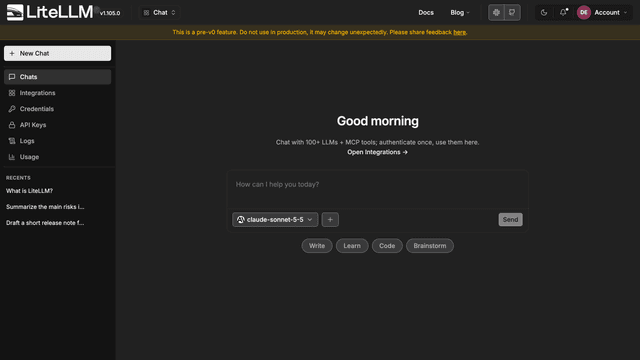Click the plus attach button beside model selector

click(x=330, y=220)
